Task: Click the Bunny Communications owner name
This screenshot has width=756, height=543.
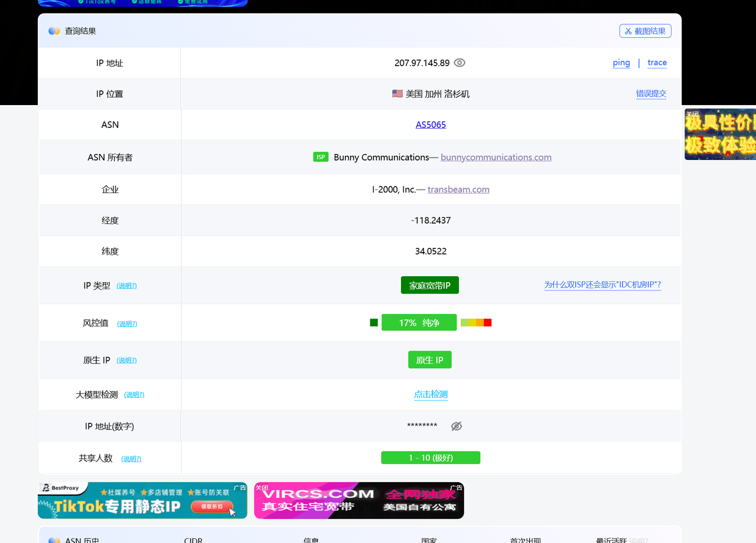Action: click(x=382, y=157)
